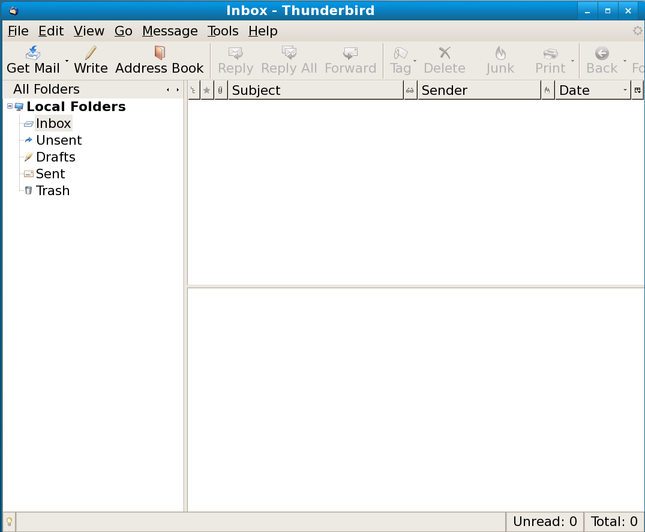Select the Drafts folder
The width and height of the screenshot is (645, 532).
(55, 157)
